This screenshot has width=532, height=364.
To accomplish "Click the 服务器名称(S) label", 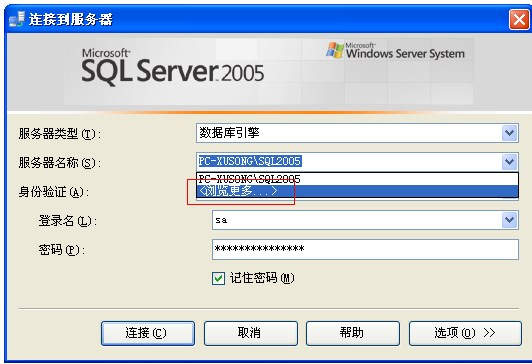I will (60, 163).
